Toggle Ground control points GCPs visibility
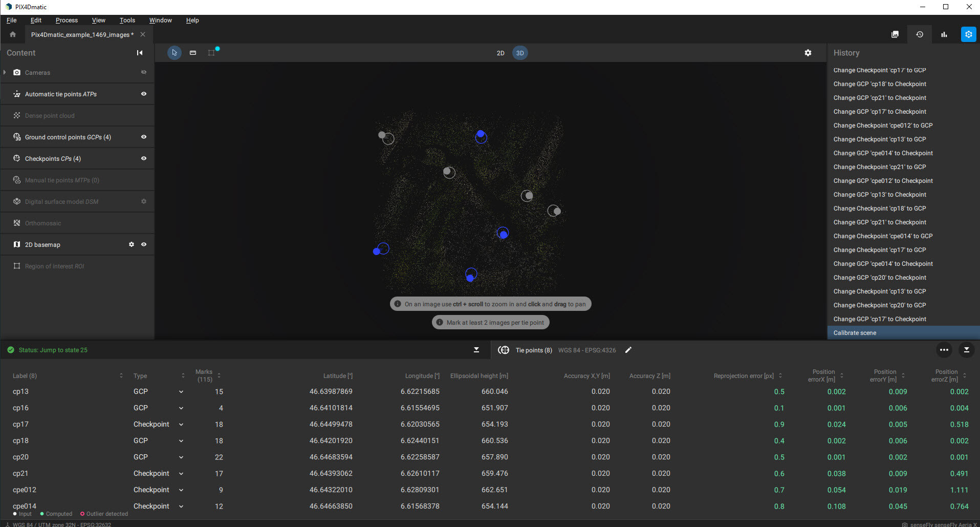The height and width of the screenshot is (527, 980). pyautogui.click(x=144, y=137)
